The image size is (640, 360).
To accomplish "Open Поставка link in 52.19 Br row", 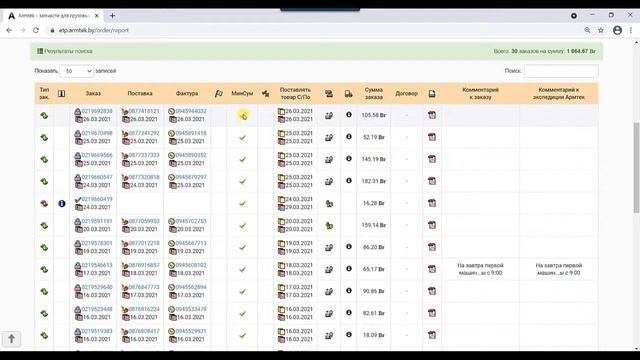I will click(144, 133).
